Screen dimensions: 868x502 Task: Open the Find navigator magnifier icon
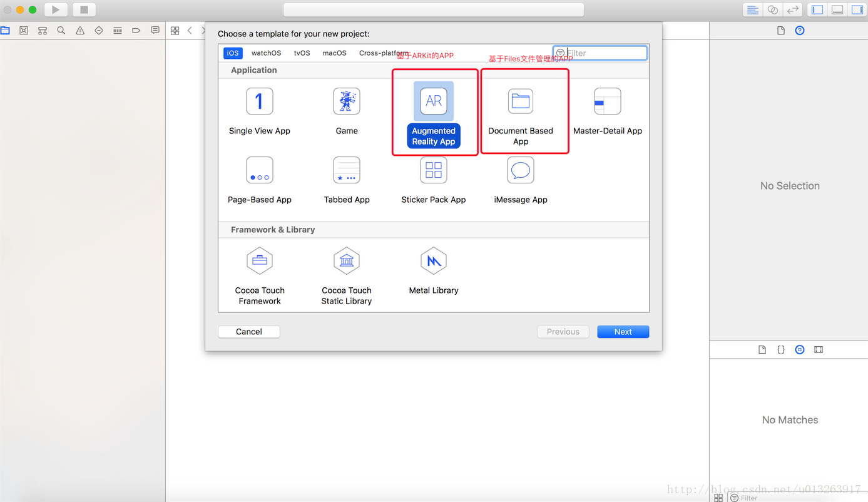tap(61, 30)
